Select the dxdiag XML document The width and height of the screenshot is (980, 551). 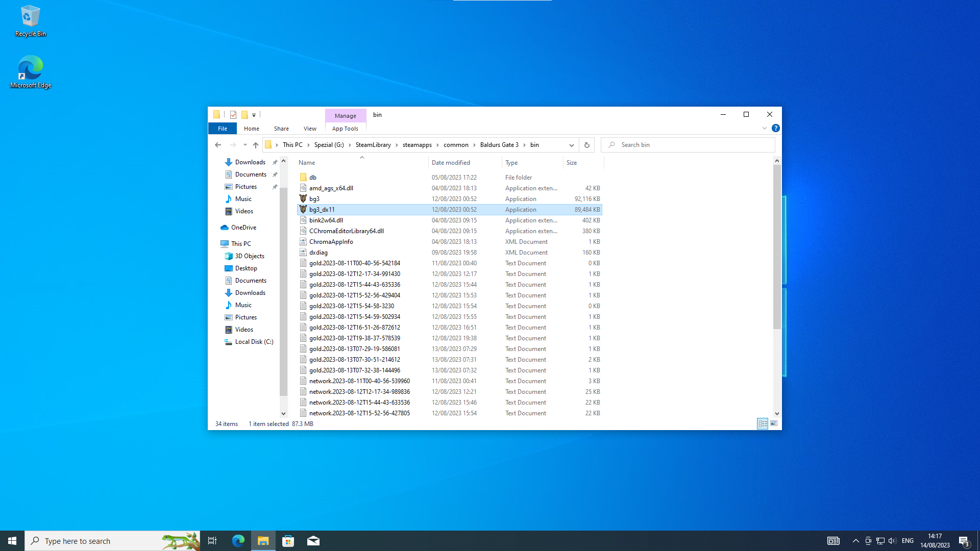click(318, 253)
